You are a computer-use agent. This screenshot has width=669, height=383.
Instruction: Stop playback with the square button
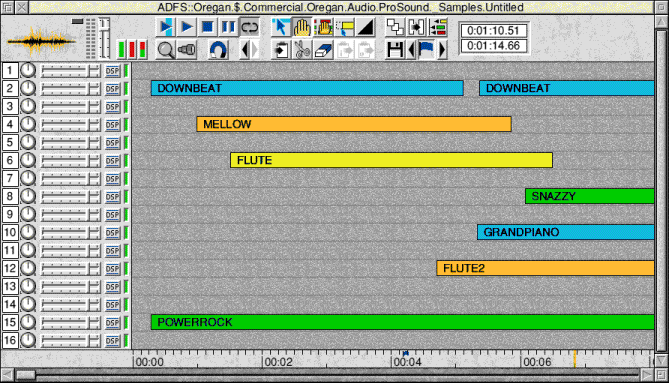(x=207, y=28)
